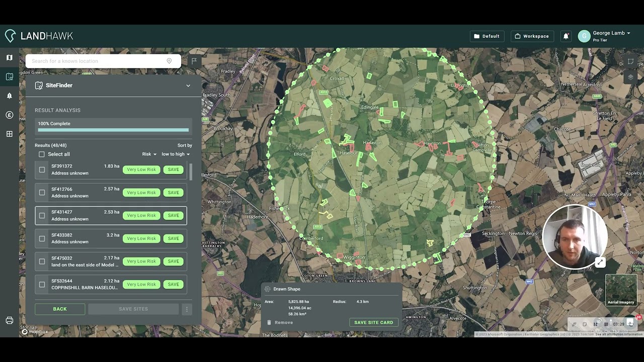
Task: Click Very Low Risk badge for SF532644
Action: [x=141, y=285]
